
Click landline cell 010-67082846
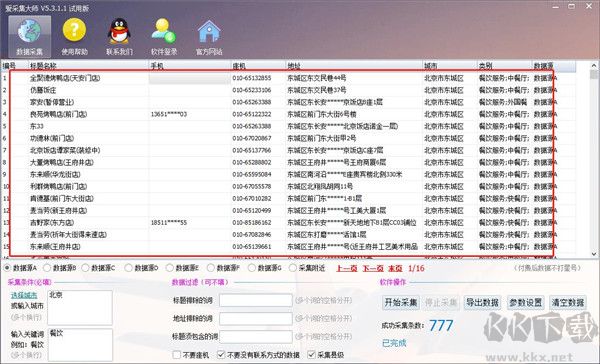point(252,235)
